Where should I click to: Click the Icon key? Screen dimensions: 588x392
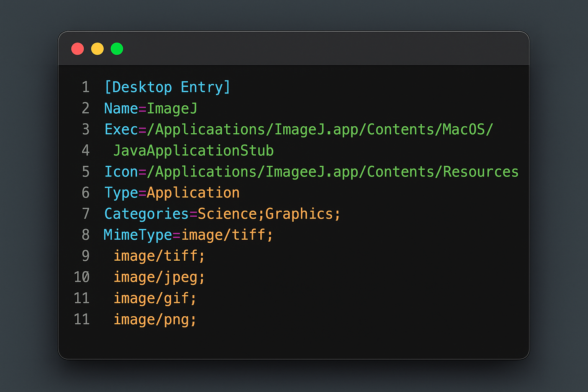(x=121, y=171)
